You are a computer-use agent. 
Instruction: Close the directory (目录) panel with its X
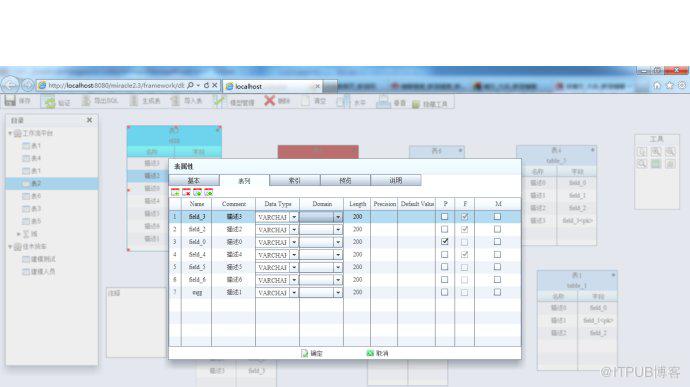click(89, 120)
